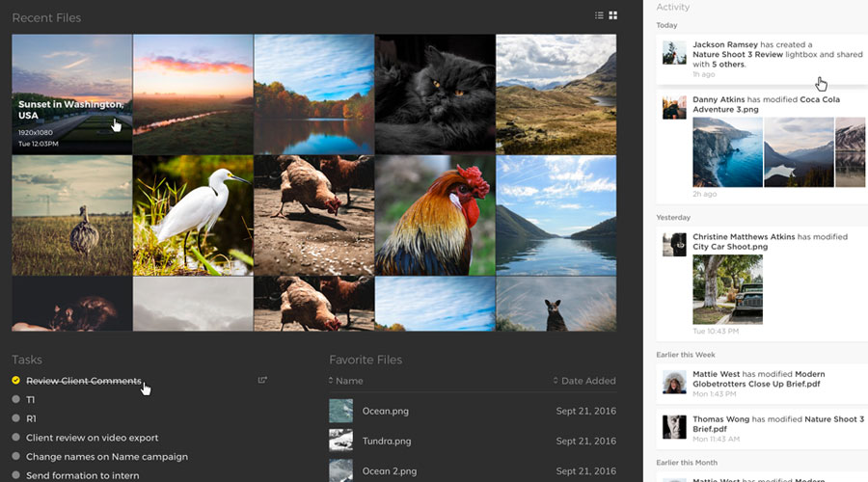This screenshot has width=868, height=482.
Task: Open Coca Cola Adventure 3.png link
Action: click(767, 104)
